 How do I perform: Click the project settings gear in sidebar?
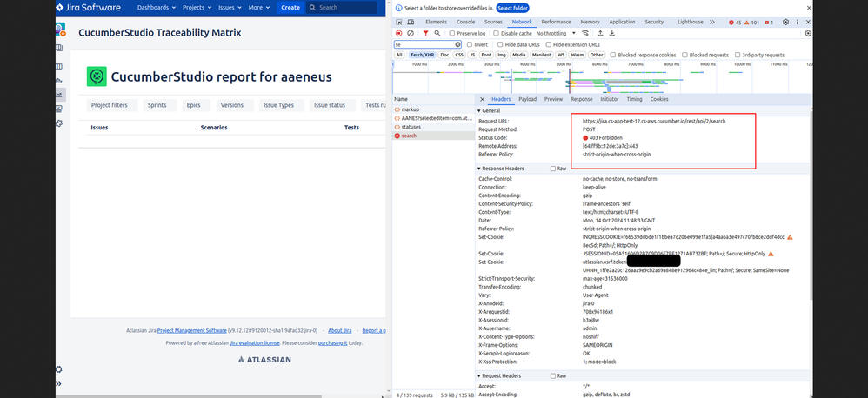coord(59,369)
